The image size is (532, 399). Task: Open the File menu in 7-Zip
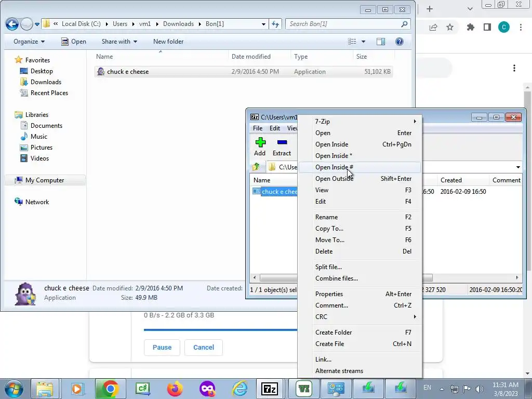click(258, 128)
